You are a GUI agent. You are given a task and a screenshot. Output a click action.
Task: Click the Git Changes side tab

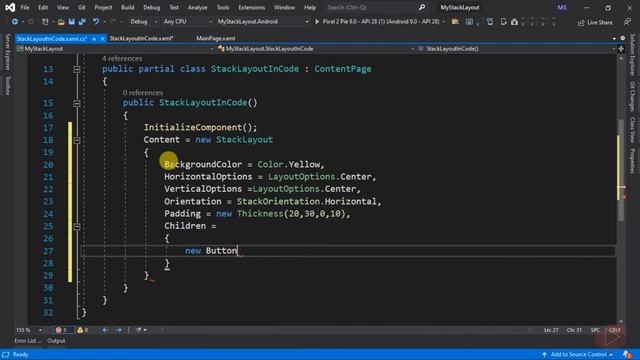(632, 96)
